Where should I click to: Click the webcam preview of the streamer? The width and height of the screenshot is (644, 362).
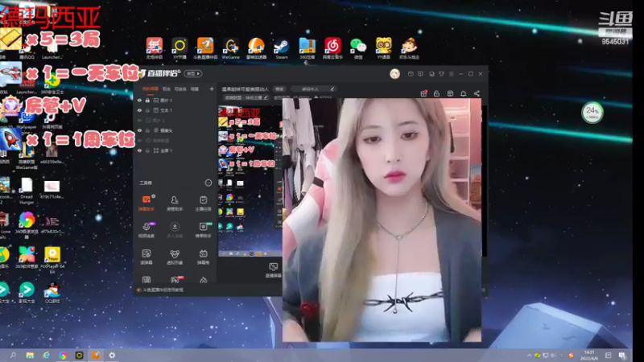(382, 220)
